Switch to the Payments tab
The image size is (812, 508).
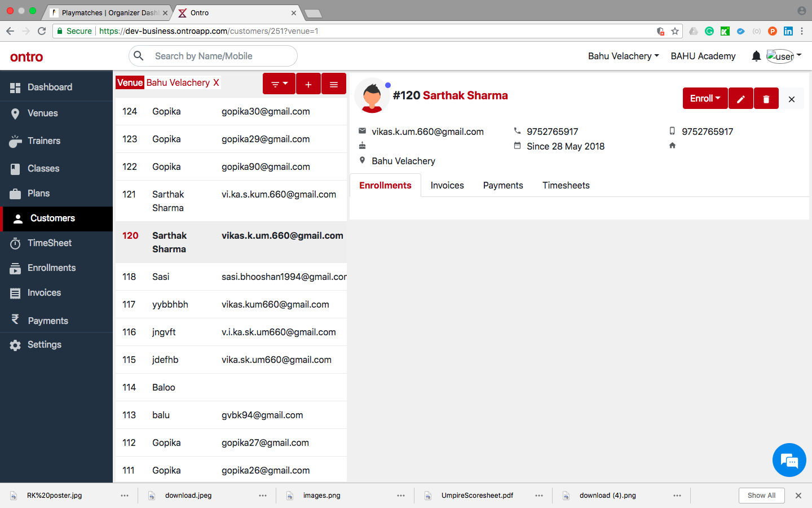503,185
